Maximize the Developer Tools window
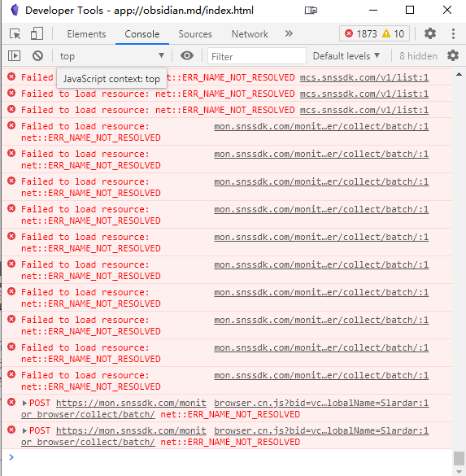This screenshot has width=466, height=476. 410,10
